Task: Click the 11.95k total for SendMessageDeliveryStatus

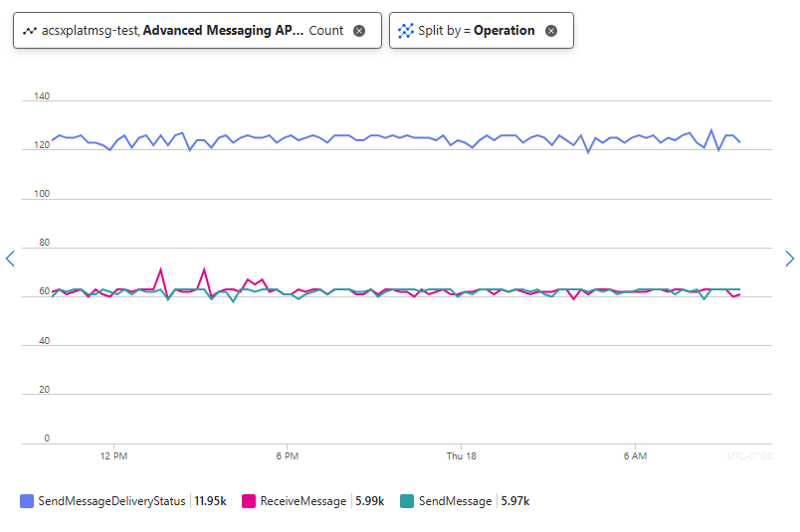Action: [x=210, y=502]
